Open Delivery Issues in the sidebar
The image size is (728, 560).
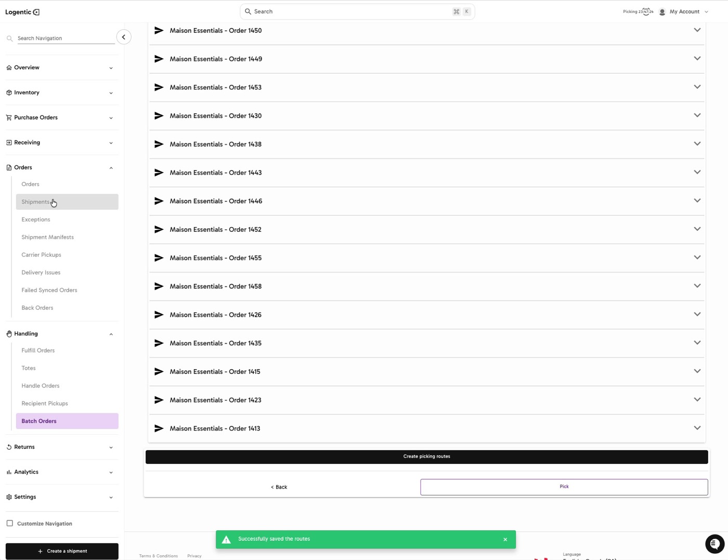click(x=67, y=272)
